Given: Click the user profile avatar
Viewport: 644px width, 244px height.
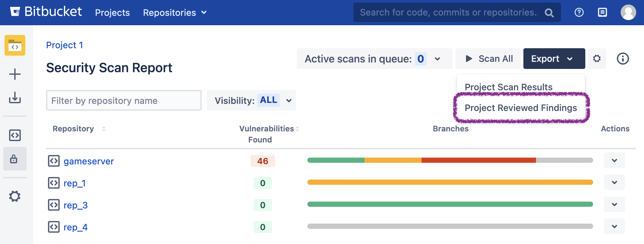Looking at the screenshot, I should click(628, 12).
